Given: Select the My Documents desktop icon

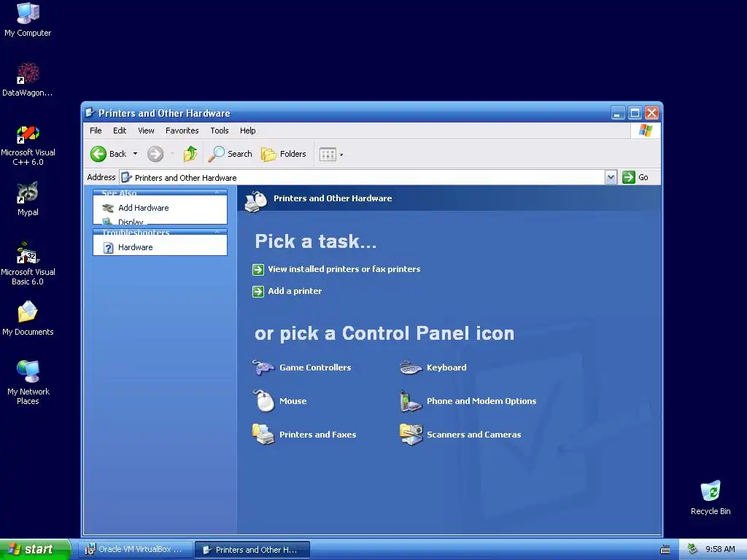Looking at the screenshot, I should pos(28,318).
